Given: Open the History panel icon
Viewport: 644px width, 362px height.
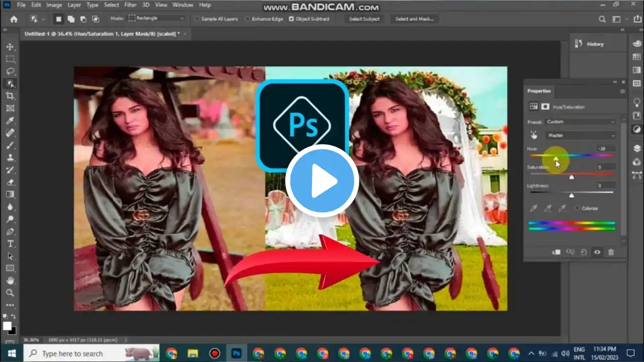Looking at the screenshot, I should coord(578,44).
